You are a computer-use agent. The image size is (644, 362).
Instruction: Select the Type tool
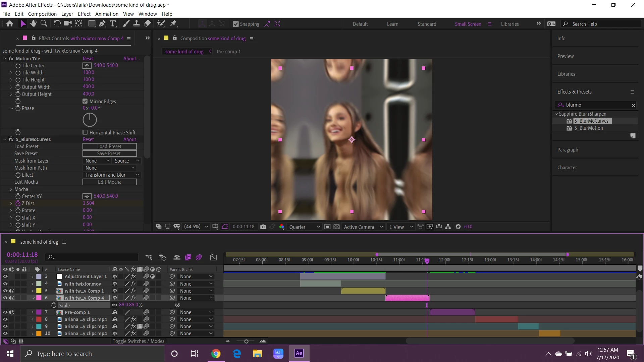tap(113, 24)
